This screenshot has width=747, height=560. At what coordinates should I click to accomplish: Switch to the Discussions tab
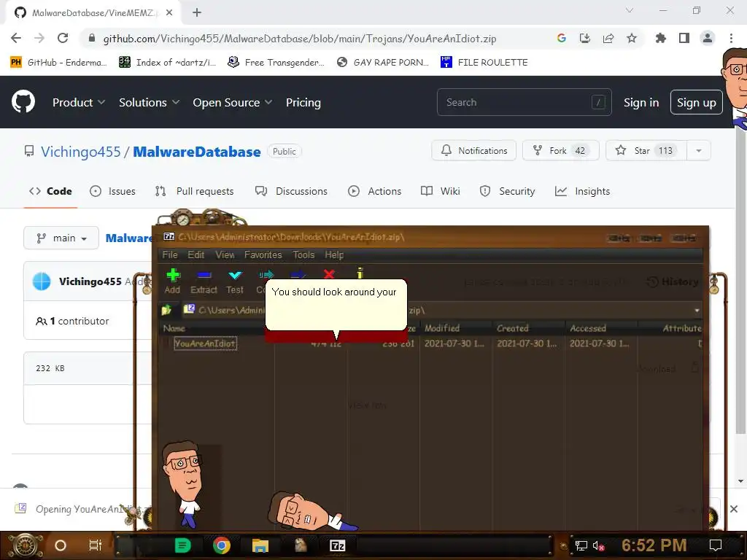291,191
